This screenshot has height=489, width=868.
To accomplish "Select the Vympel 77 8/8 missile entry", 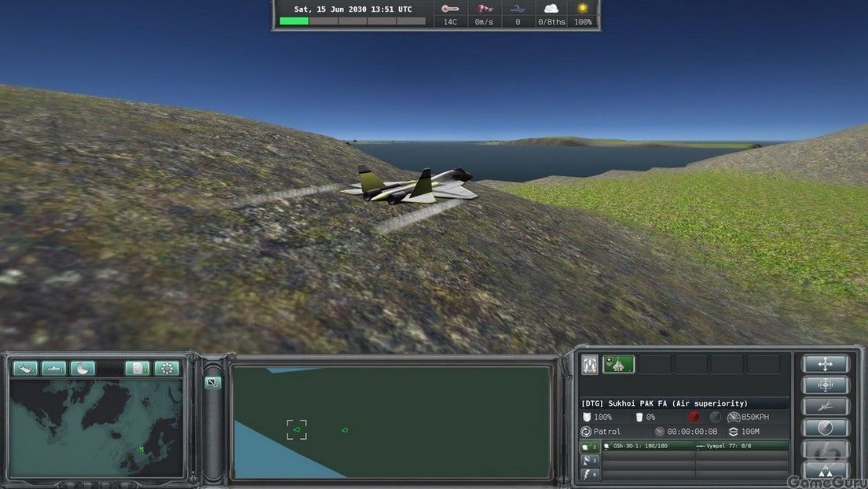I will click(742, 446).
